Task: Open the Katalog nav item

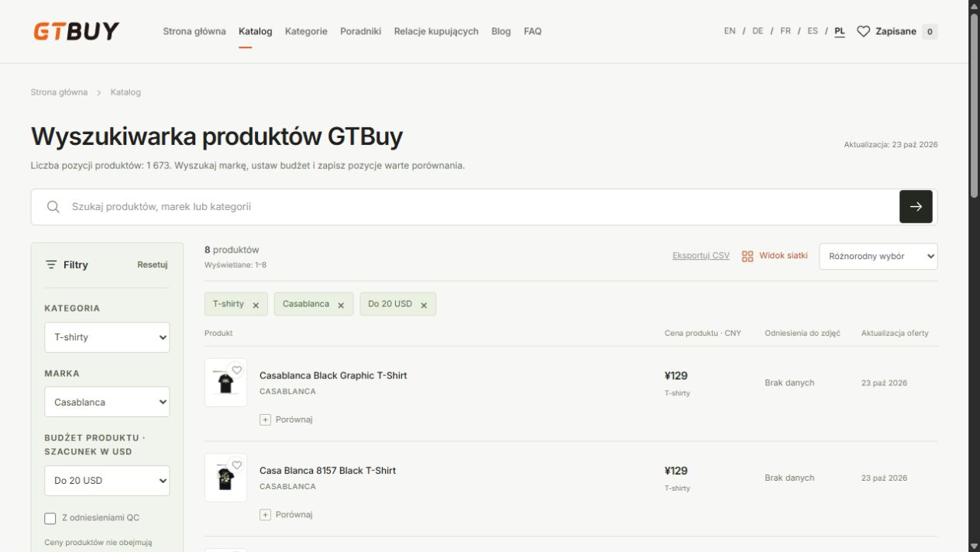Action: tap(256, 32)
